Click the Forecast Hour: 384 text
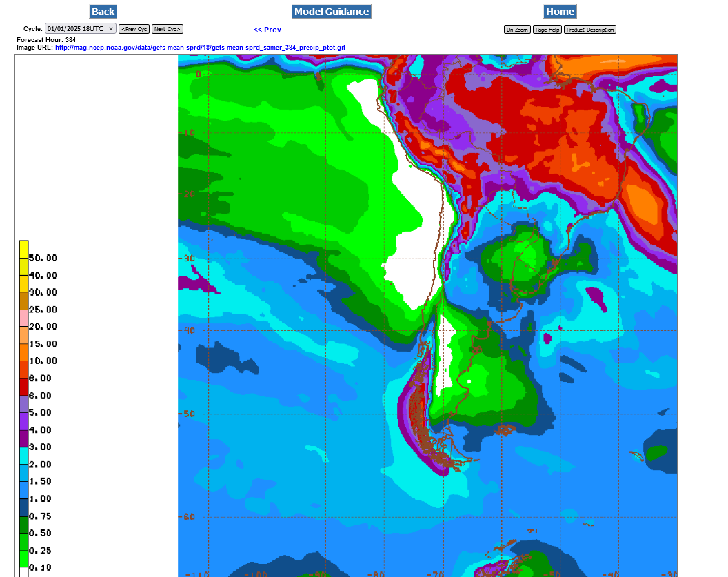 46,40
